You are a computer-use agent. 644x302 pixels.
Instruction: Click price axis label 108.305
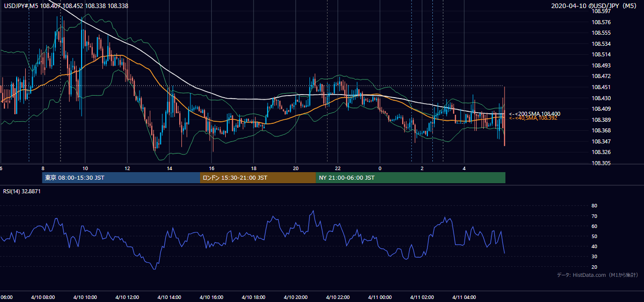coord(602,163)
